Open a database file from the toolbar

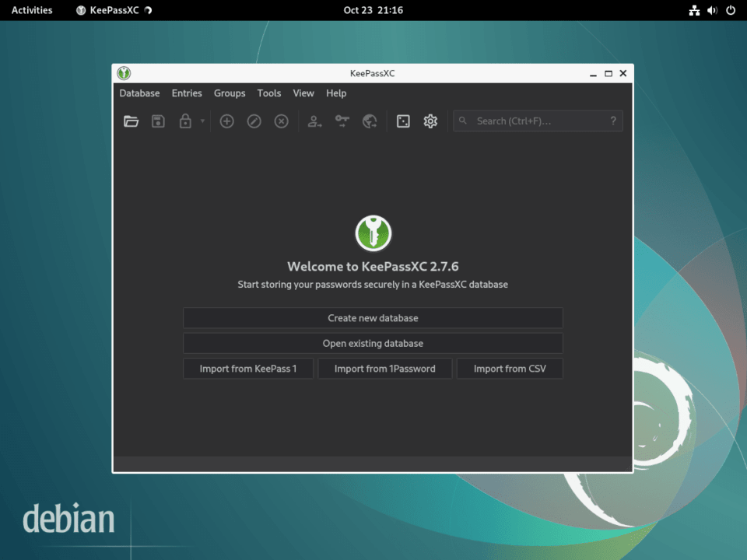(x=131, y=121)
